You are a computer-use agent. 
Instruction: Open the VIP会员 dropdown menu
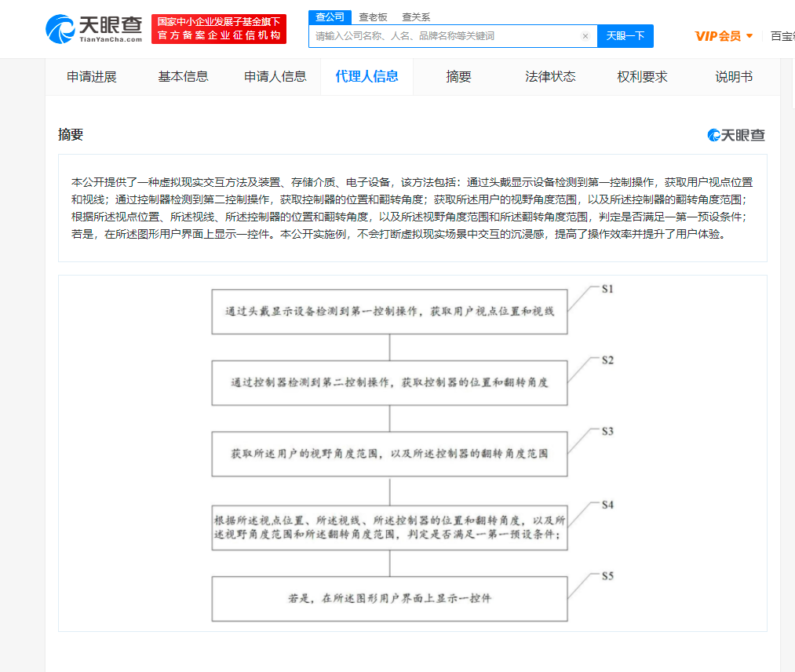click(x=724, y=36)
